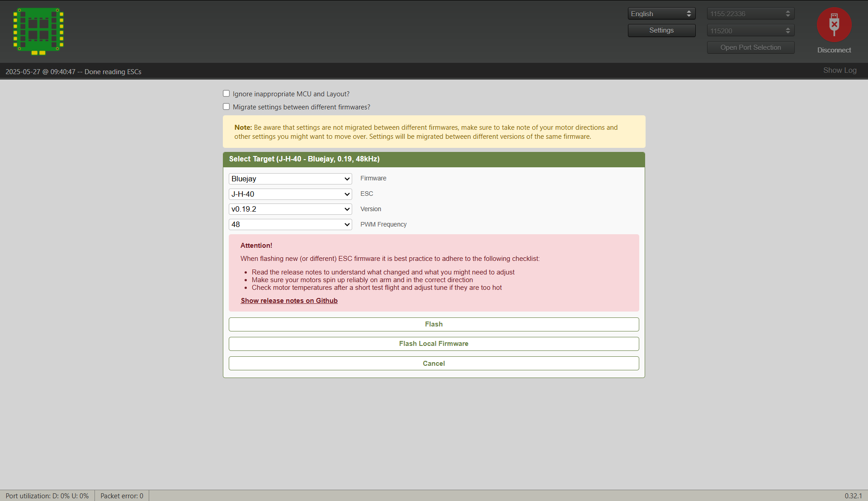Cancel the firmware selection
This screenshot has height=501, width=868.
click(x=434, y=364)
